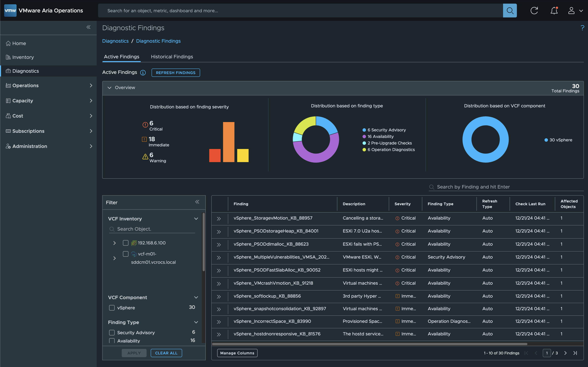
Task: Enable the vSphere component checkbox
Action: tap(112, 308)
